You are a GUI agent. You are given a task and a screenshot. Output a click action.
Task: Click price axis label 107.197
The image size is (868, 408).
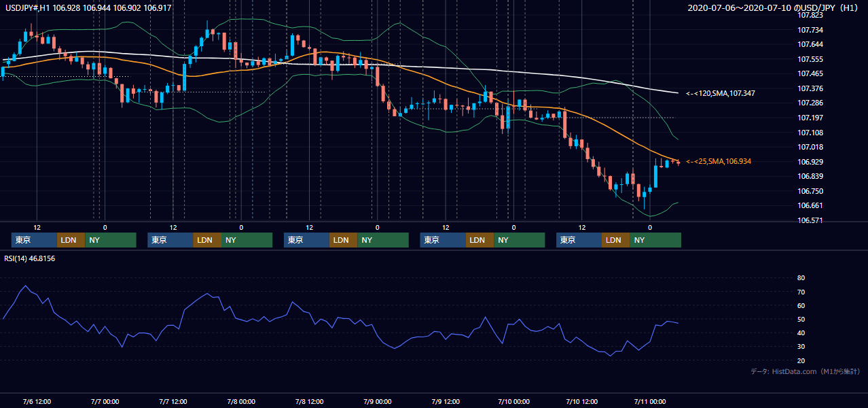(810, 118)
